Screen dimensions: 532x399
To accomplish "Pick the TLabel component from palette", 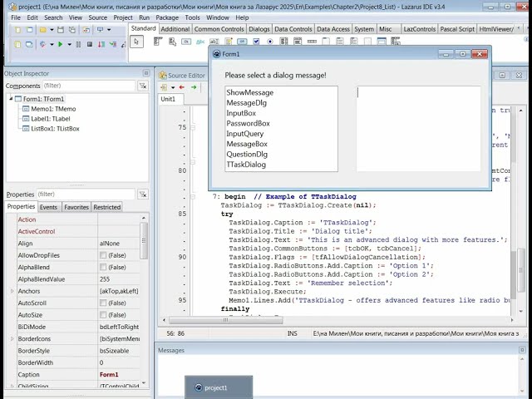I will (x=200, y=42).
